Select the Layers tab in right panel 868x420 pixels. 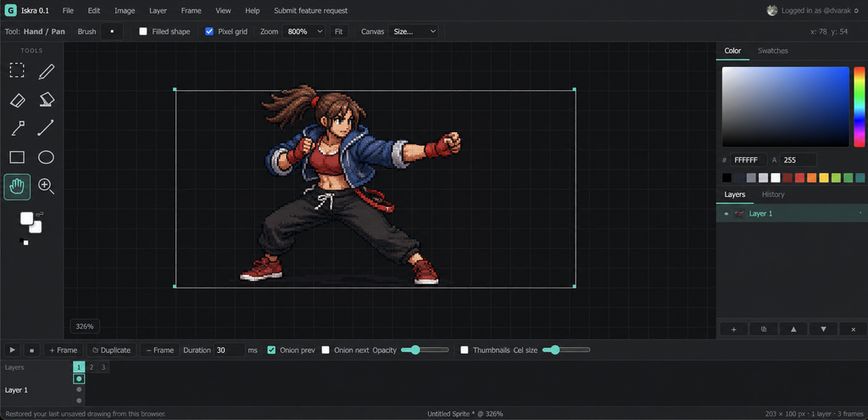[735, 194]
